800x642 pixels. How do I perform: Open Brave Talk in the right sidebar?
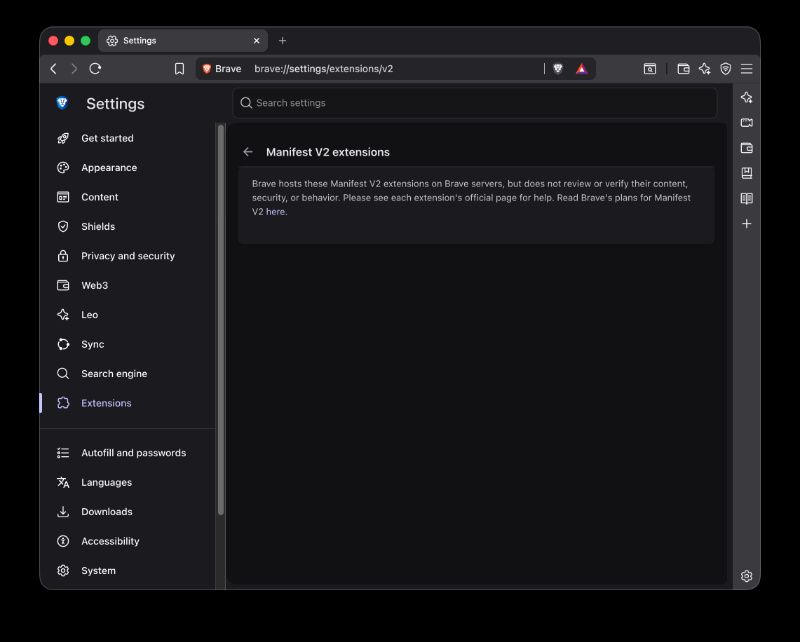pyautogui.click(x=746, y=122)
